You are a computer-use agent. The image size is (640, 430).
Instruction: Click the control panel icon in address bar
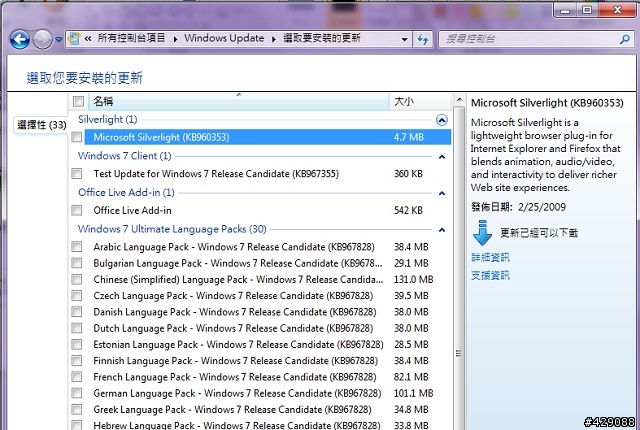74,39
